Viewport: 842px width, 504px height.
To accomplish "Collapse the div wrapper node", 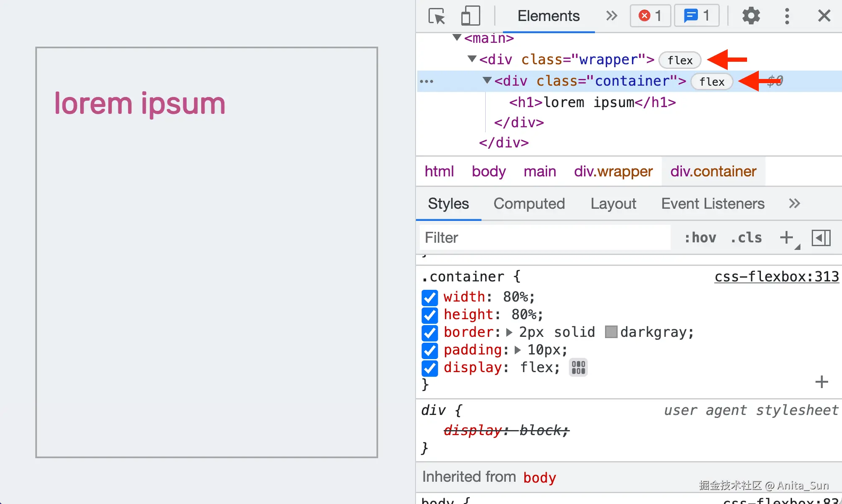I will 472,59.
